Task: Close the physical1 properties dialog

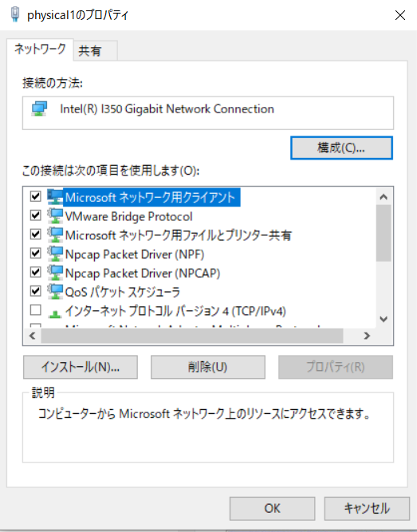Action: click(400, 15)
